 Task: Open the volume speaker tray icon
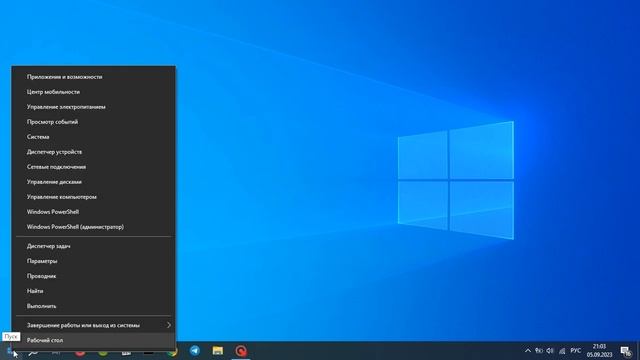(x=550, y=351)
